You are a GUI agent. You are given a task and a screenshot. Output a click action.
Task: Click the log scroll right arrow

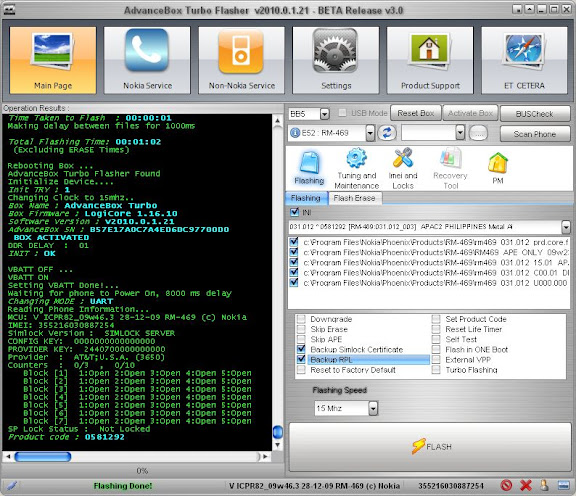tap(265, 457)
